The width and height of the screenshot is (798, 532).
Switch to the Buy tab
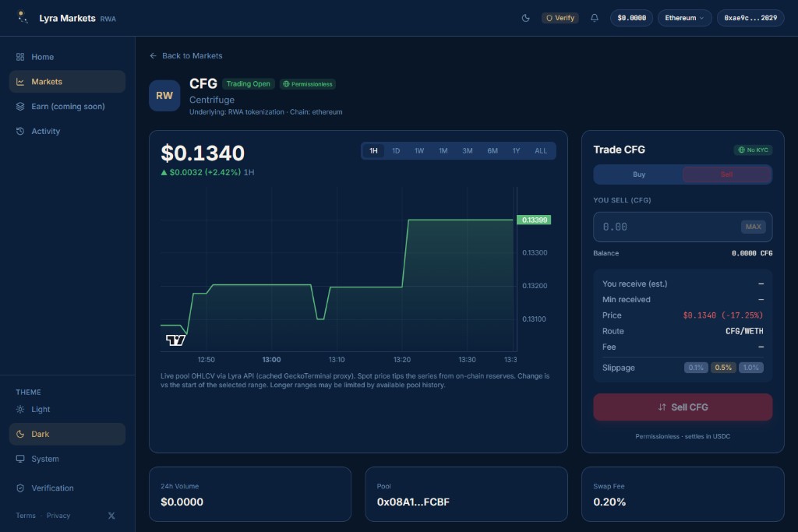639,174
